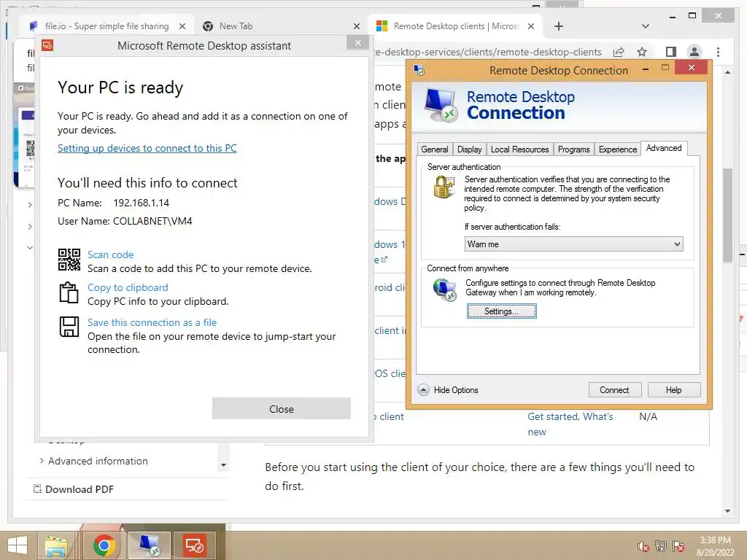747x560 pixels.
Task: Click the Download PDF link
Action: click(x=79, y=489)
